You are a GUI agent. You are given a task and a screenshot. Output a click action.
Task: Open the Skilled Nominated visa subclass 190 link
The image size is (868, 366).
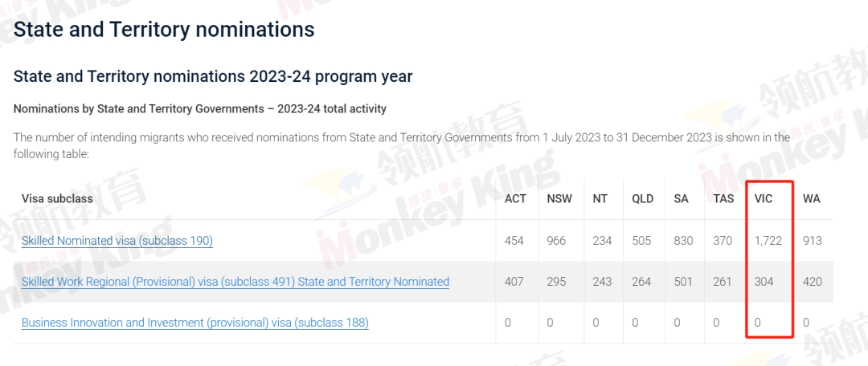coord(117,241)
